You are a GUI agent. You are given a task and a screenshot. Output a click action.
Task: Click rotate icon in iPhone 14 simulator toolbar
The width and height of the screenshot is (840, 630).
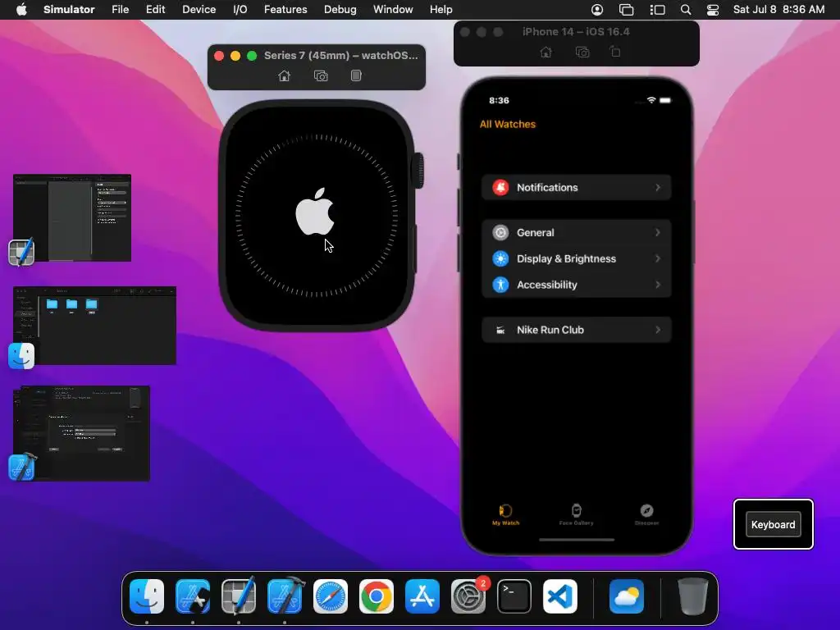[615, 52]
